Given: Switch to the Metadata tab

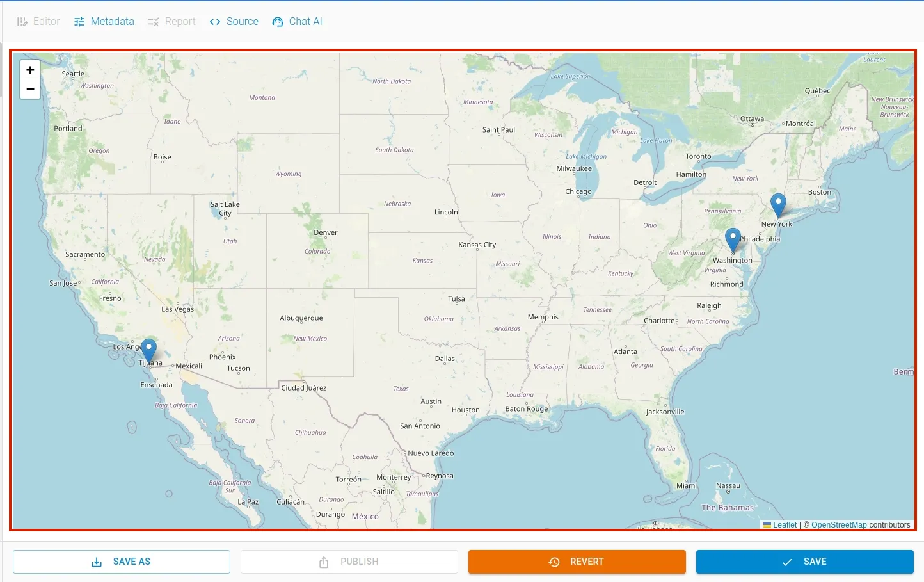Looking at the screenshot, I should (104, 22).
